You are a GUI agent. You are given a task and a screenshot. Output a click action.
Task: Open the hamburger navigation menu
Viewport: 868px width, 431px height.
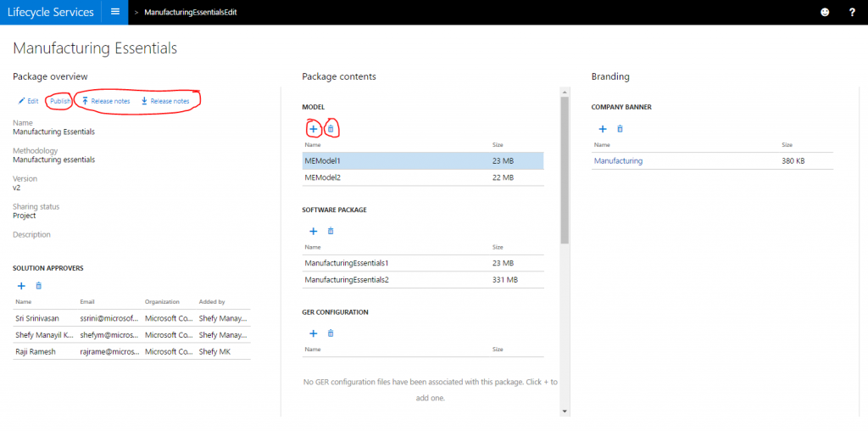(115, 12)
